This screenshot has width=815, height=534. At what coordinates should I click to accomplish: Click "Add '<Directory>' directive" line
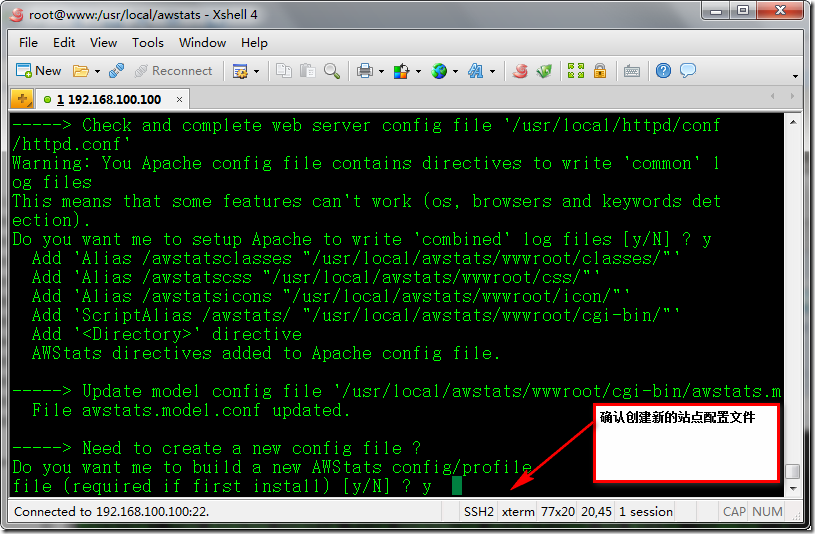[x=167, y=334]
